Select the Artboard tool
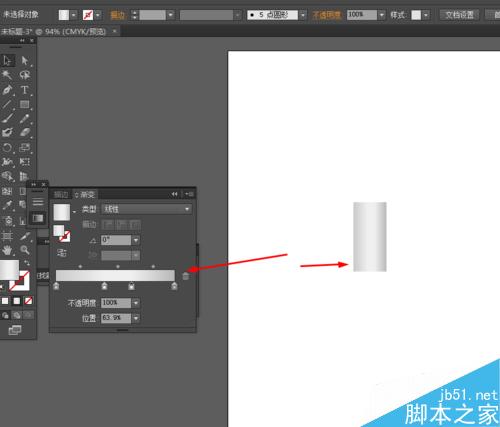Image resolution: width=500 pixels, height=427 pixels. click(x=7, y=236)
